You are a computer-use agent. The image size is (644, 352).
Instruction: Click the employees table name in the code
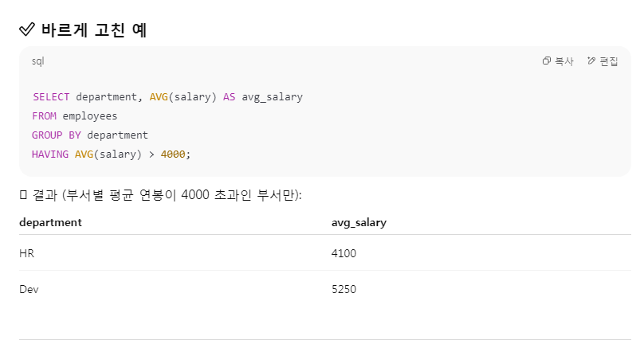click(90, 116)
